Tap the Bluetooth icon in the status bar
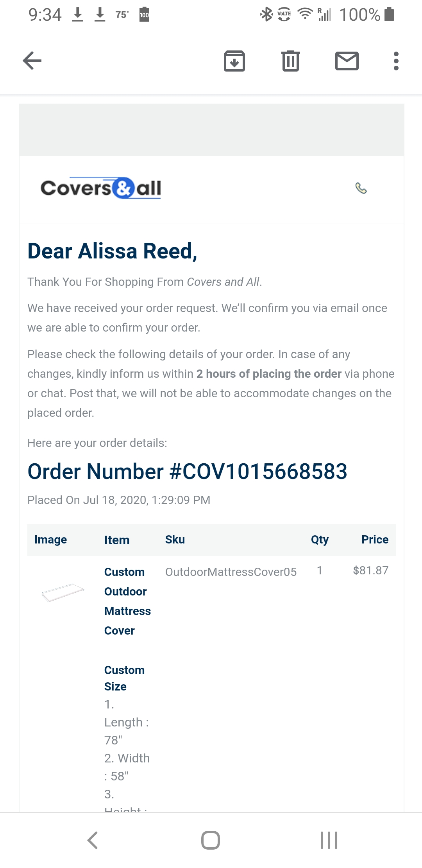The height and width of the screenshot is (868, 422). (266, 15)
